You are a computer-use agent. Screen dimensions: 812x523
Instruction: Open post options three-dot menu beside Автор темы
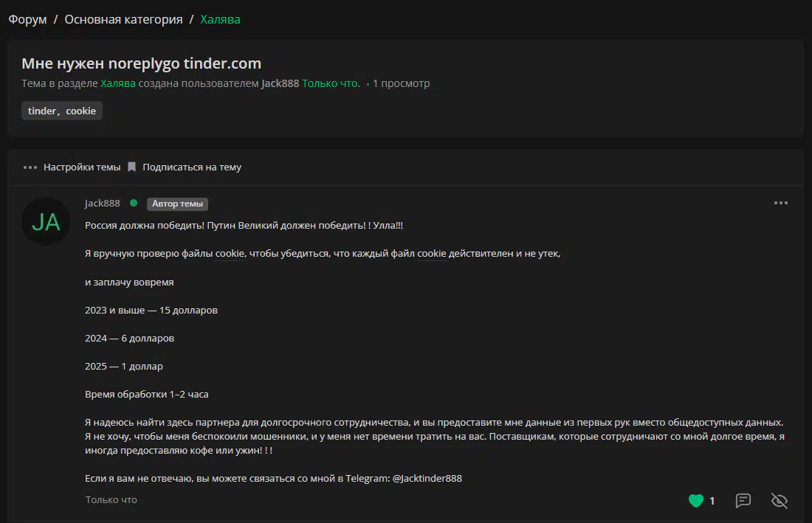(781, 203)
